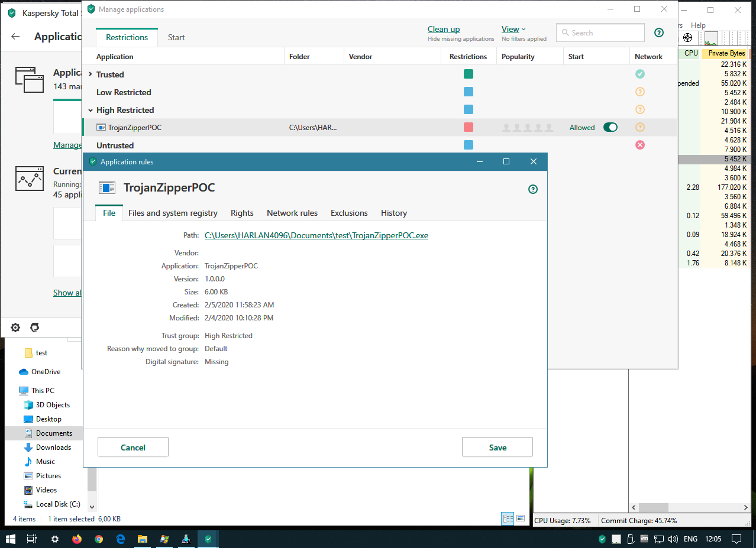756x548 pixels.
Task: Click the Untrusted network blocked X icon
Action: pos(639,145)
